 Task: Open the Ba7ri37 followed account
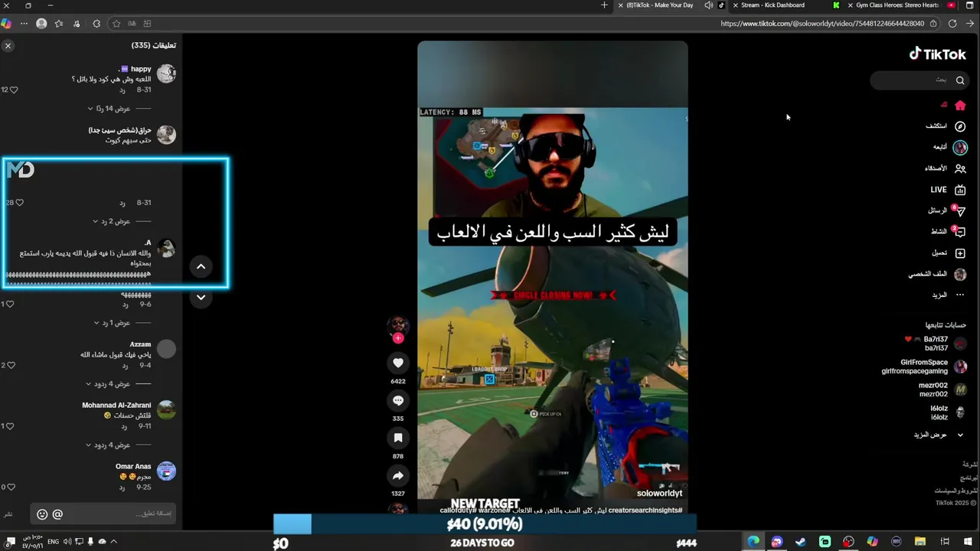tap(936, 344)
